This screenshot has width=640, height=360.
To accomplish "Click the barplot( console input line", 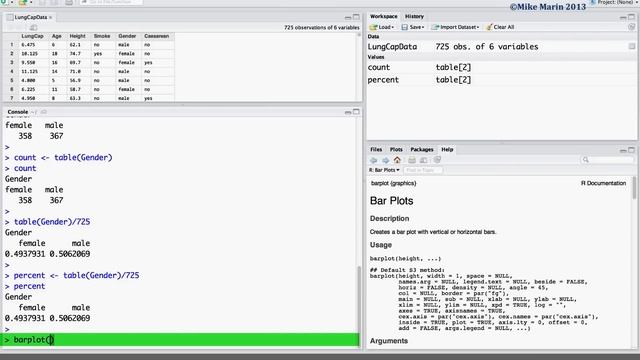I will [x=180, y=340].
